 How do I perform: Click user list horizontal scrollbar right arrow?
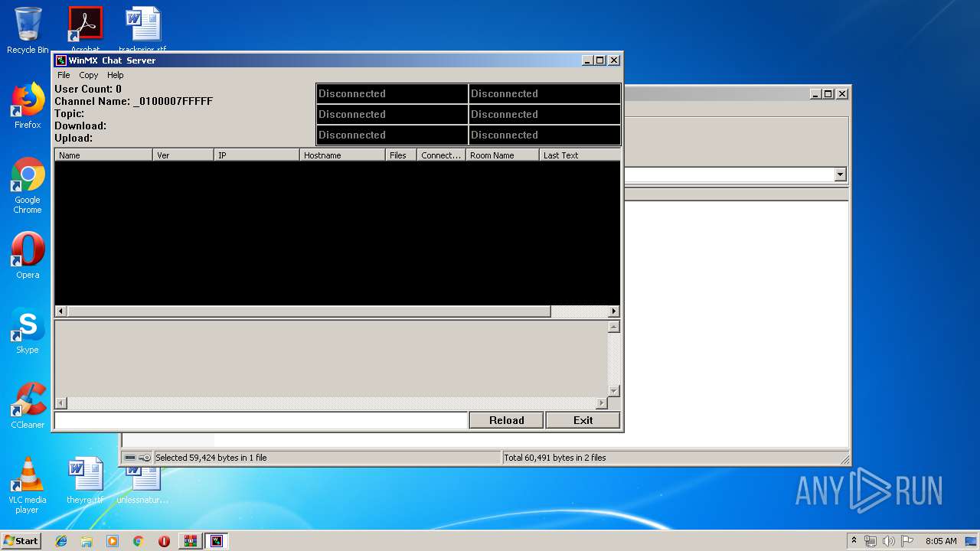tap(613, 311)
